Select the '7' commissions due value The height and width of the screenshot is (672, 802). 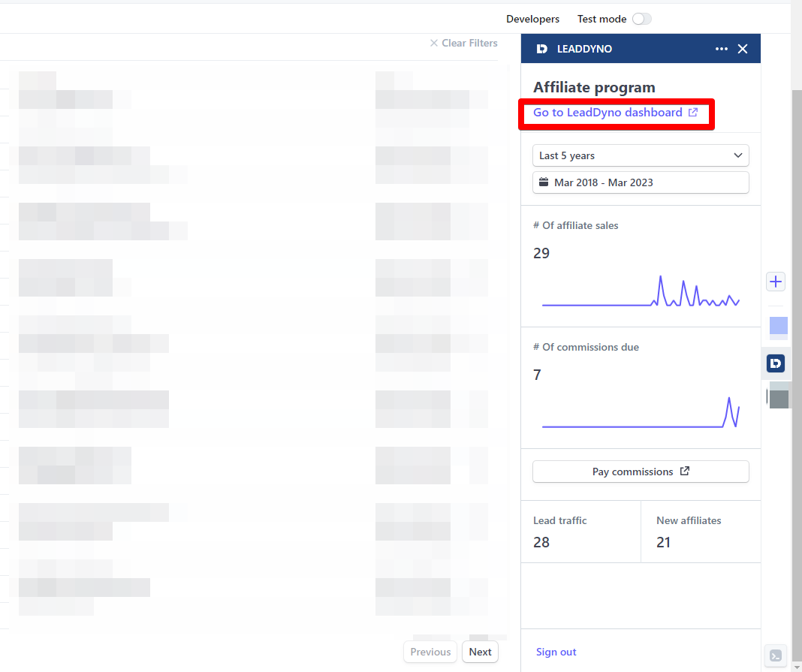click(537, 375)
